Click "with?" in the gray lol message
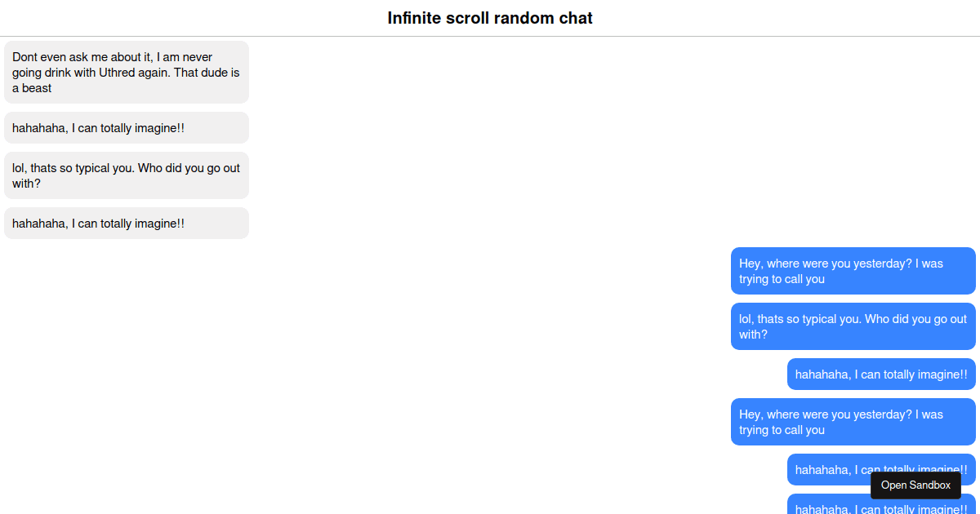The width and height of the screenshot is (980, 514). click(26, 184)
